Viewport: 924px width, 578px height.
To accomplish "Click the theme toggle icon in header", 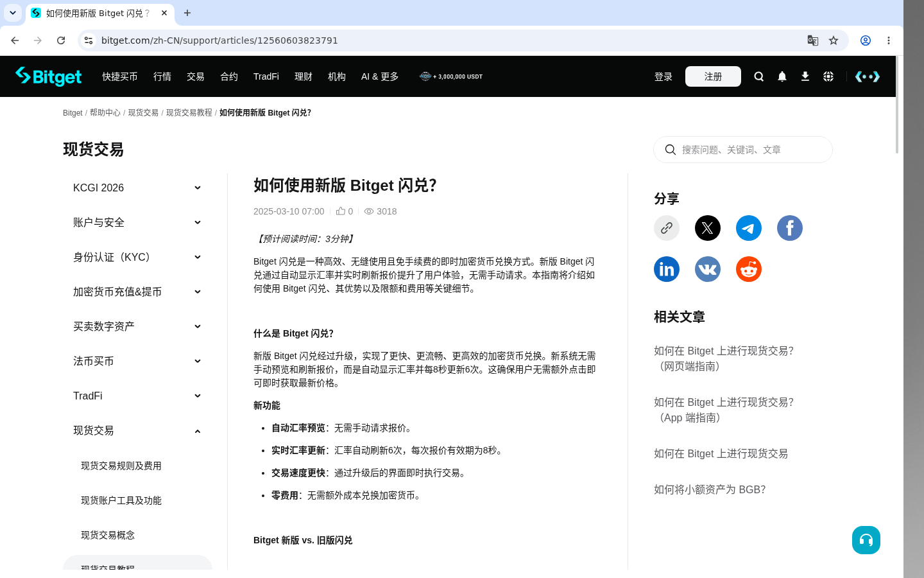I will [868, 76].
